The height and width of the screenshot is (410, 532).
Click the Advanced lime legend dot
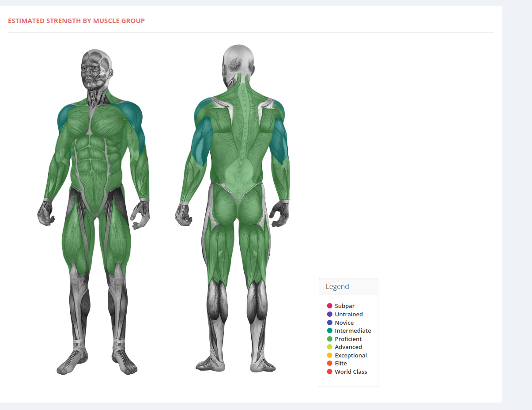coord(329,347)
